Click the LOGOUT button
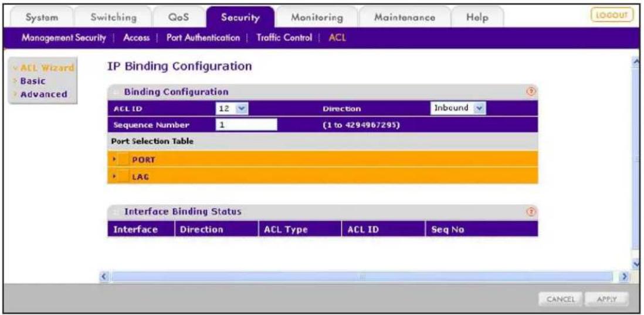 (612, 16)
